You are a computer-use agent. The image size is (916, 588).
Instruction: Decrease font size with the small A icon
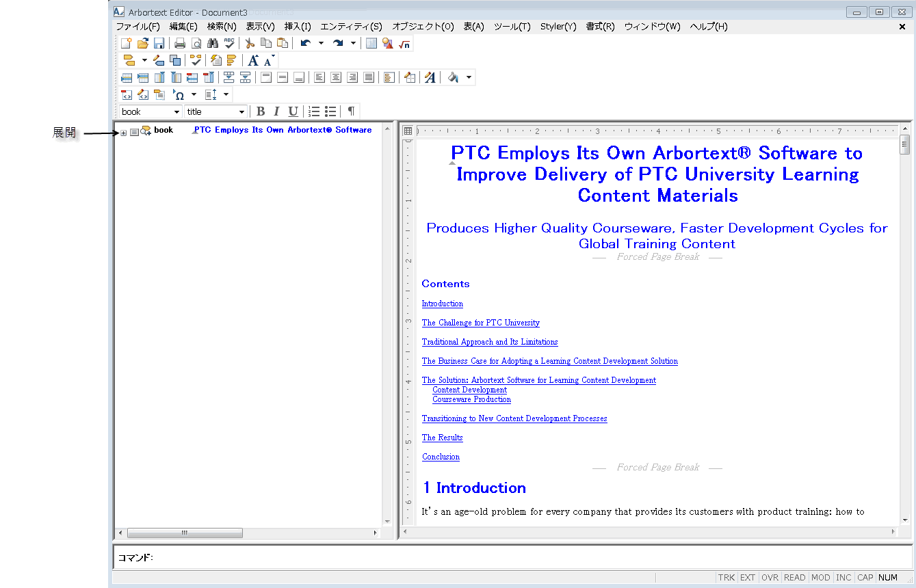point(269,60)
